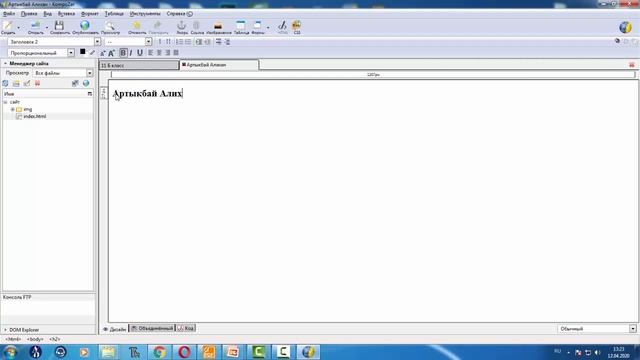640x360 pixels.
Task: Expand the img folder
Action: pos(13,109)
